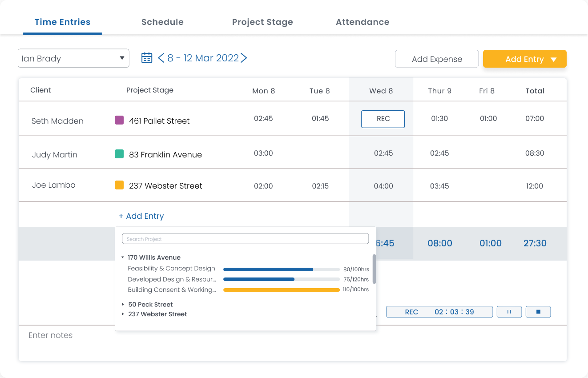Collapse the 170 Willis Avenue stages

point(123,257)
